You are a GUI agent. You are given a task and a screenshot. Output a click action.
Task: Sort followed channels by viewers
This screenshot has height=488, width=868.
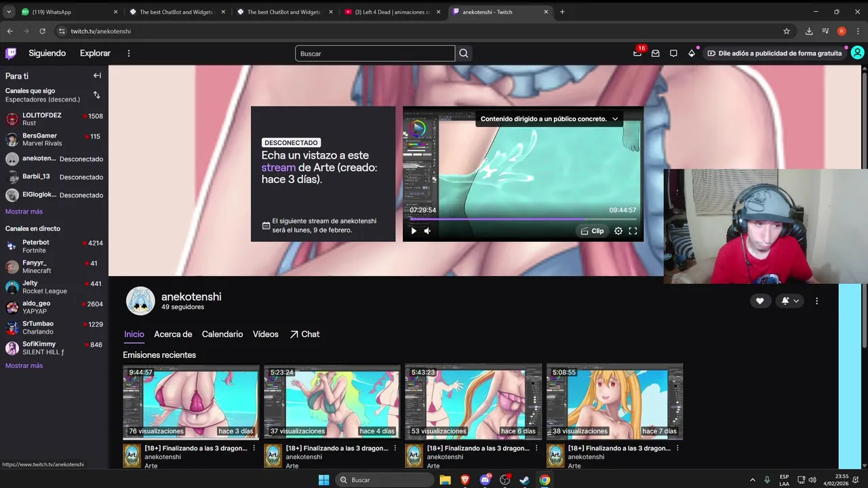click(x=96, y=95)
